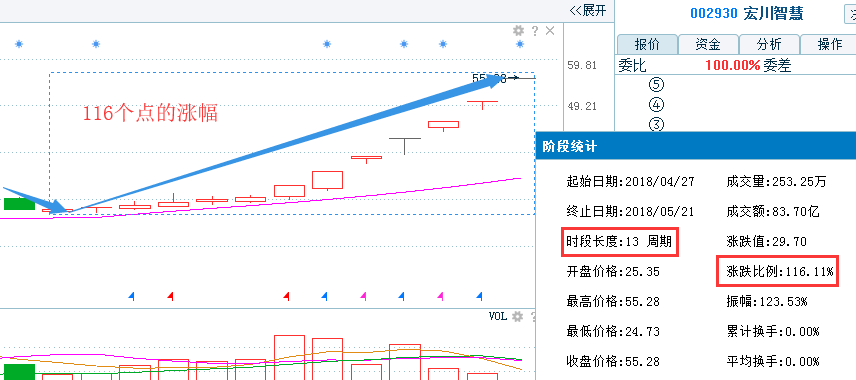Select circled number 4 order level
856x380 pixels.
point(657,105)
